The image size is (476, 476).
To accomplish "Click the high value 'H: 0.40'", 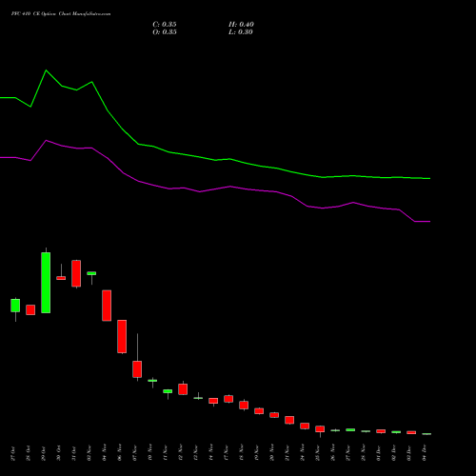I will 241,25.
